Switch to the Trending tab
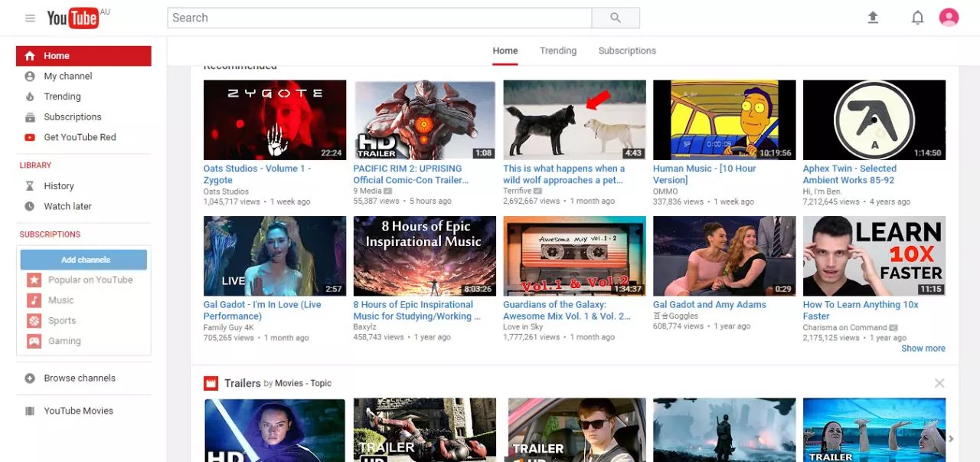Viewport: 980px width, 462px height. pyautogui.click(x=557, y=51)
